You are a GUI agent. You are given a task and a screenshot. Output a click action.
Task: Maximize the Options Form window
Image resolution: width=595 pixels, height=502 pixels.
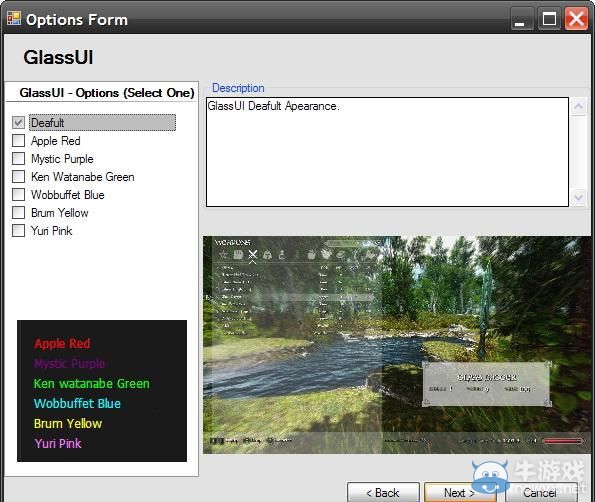(x=549, y=19)
